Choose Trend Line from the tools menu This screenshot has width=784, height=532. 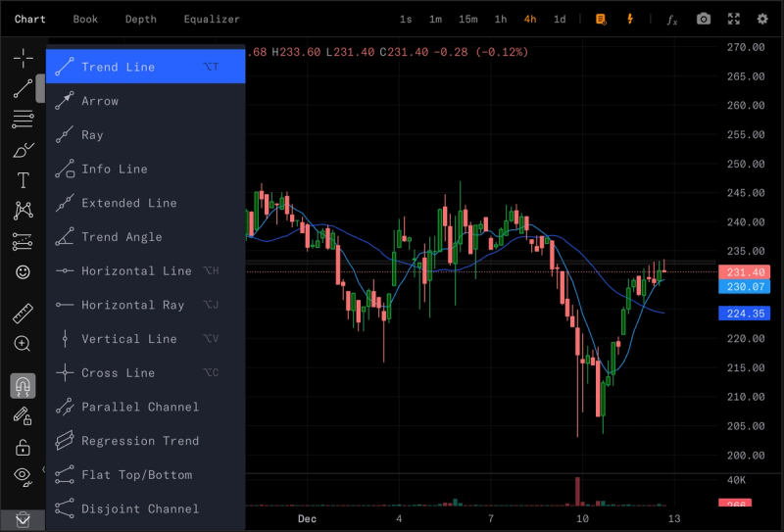coord(145,67)
